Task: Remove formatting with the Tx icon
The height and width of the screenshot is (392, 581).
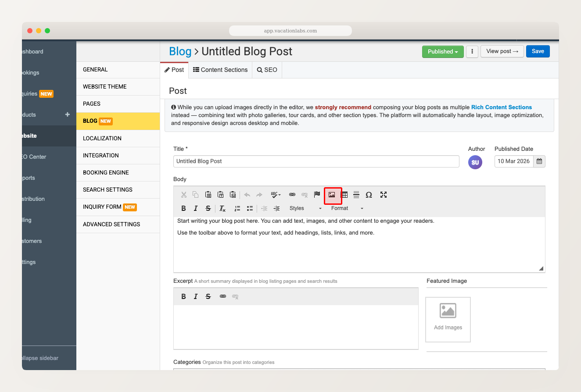Action: point(222,208)
